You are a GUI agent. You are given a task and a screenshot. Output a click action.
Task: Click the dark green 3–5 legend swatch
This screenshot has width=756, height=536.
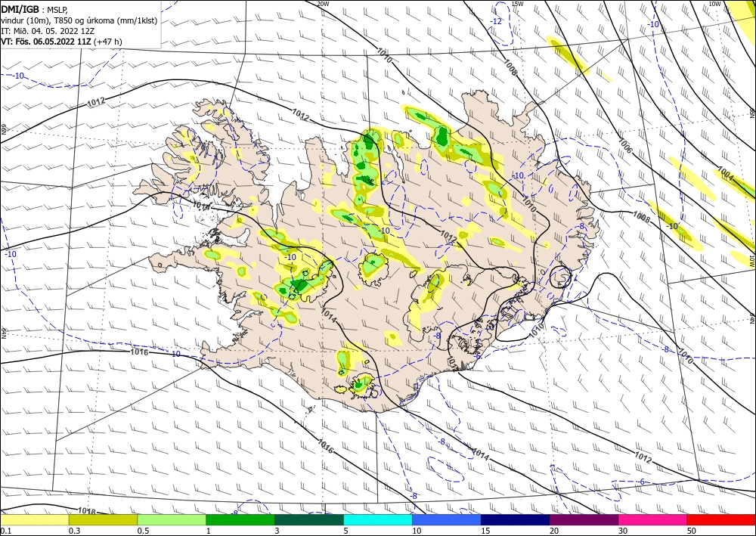pyautogui.click(x=309, y=519)
